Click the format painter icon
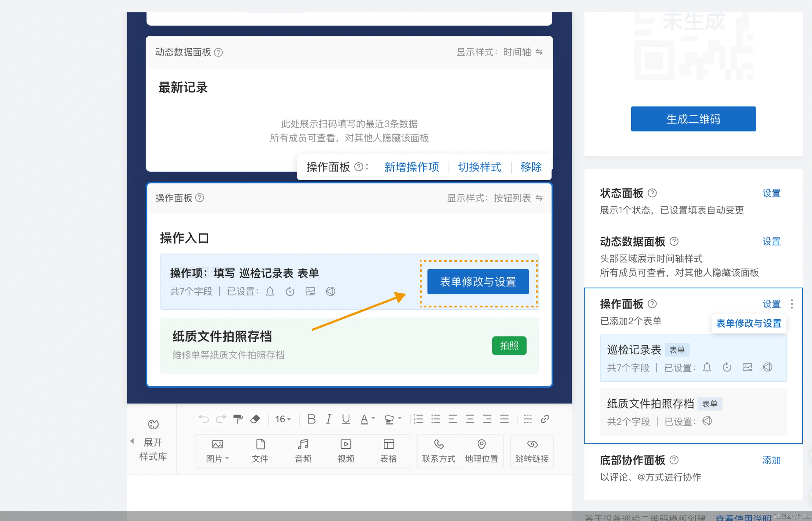Screen dimensions: 812x521 (238, 419)
